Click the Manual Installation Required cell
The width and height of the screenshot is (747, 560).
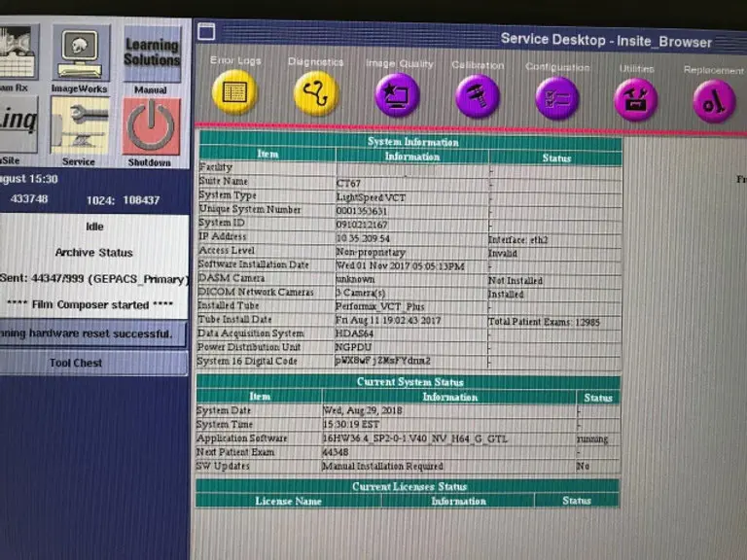[382, 466]
